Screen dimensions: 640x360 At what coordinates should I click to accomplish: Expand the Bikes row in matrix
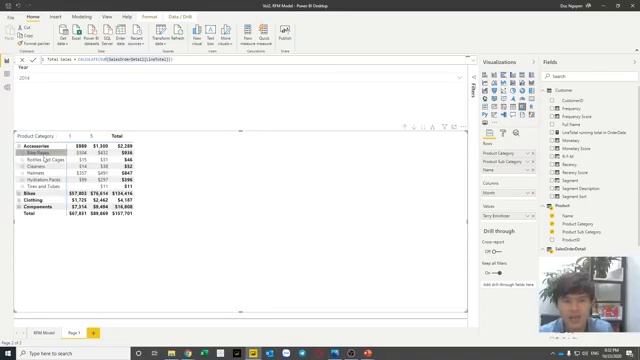click(19, 193)
